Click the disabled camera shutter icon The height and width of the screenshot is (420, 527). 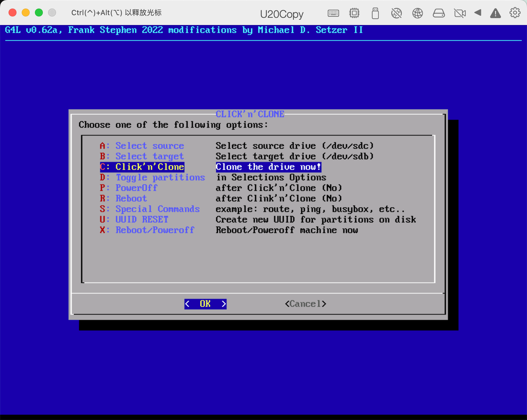point(397,13)
